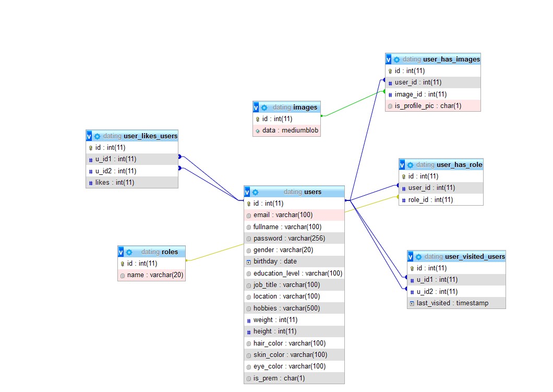The height and width of the screenshot is (392, 553).
Task: Select 'eye_color : varchar(100)' row
Action: (x=294, y=366)
